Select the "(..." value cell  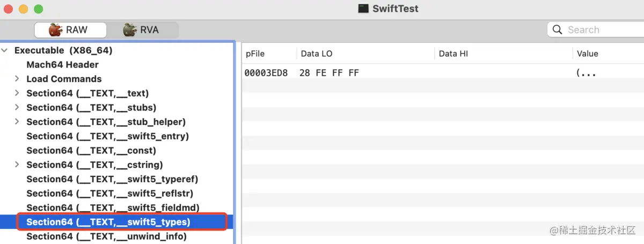586,73
